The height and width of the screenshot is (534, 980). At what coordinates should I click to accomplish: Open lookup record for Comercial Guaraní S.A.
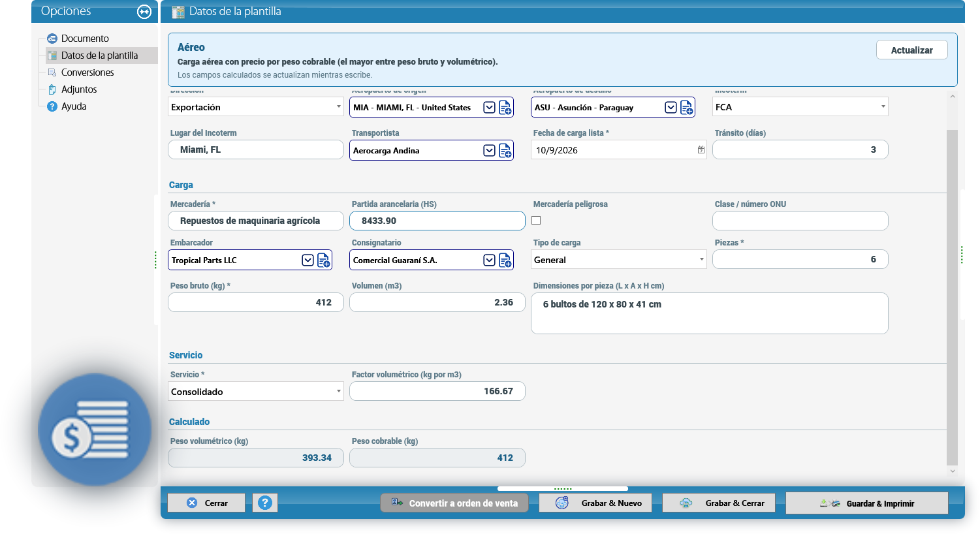click(505, 260)
